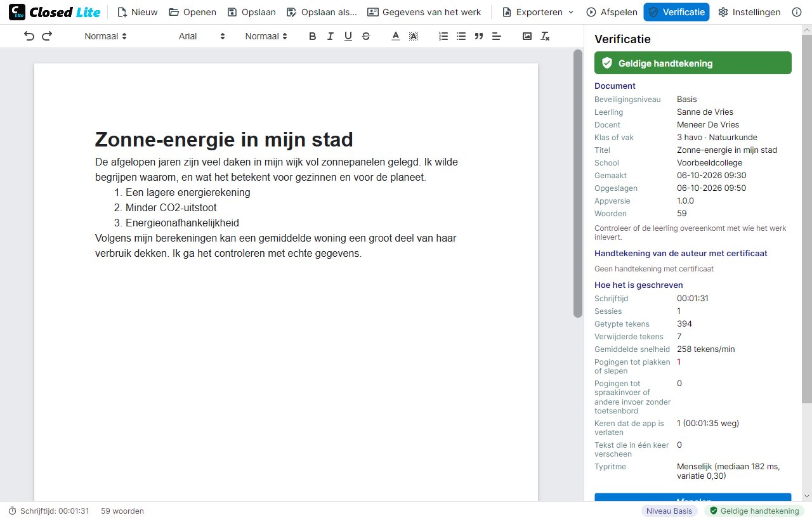Click the list item "Minder CO2-uitstoot"
This screenshot has height=520, width=812.
[x=171, y=207]
